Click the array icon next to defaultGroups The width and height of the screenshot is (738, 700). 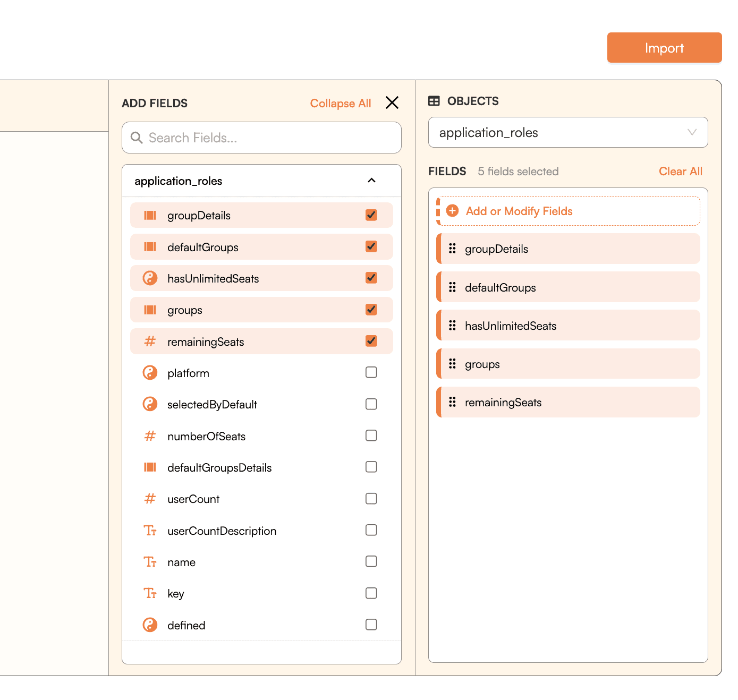(150, 246)
